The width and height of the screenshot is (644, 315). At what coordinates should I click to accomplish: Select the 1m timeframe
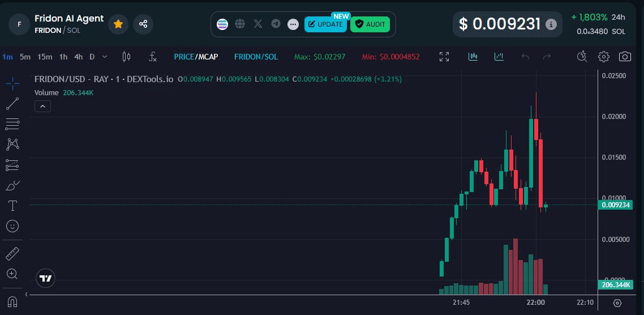pyautogui.click(x=7, y=57)
